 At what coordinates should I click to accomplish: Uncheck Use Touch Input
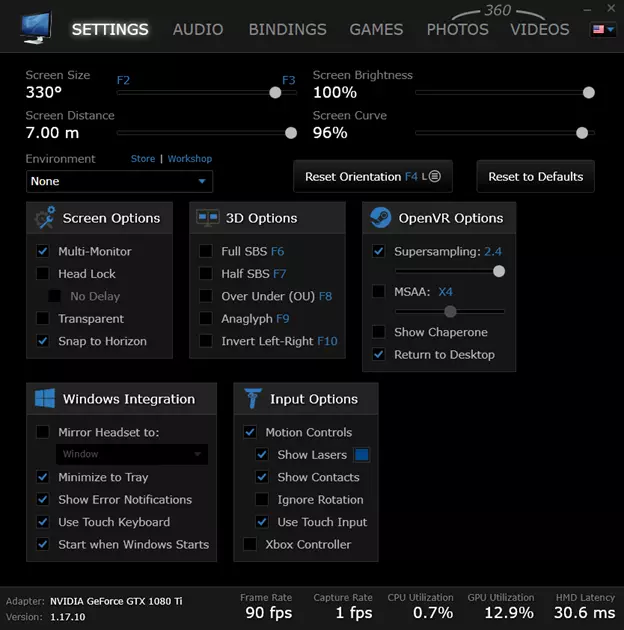tap(262, 522)
